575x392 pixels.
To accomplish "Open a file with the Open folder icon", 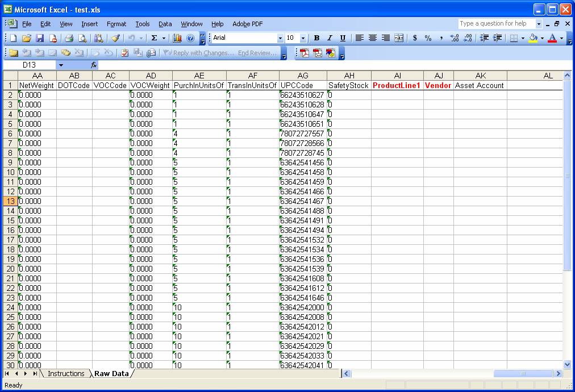I will [26, 38].
